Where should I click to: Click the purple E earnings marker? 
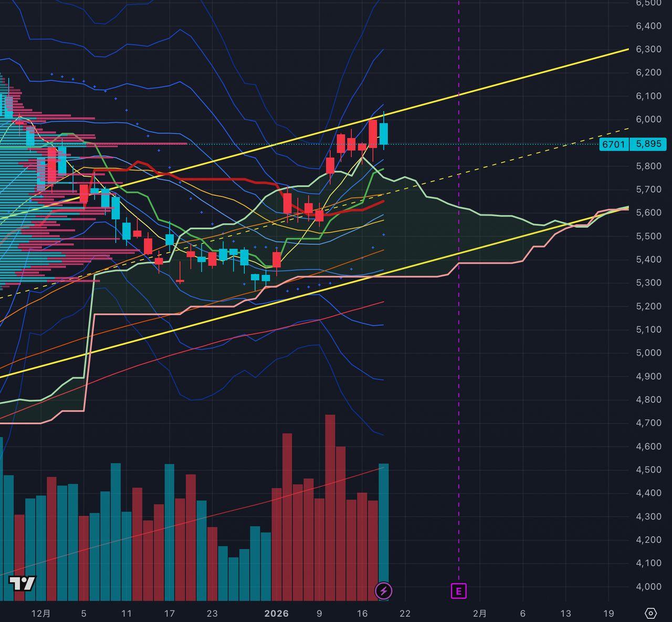[x=458, y=591]
